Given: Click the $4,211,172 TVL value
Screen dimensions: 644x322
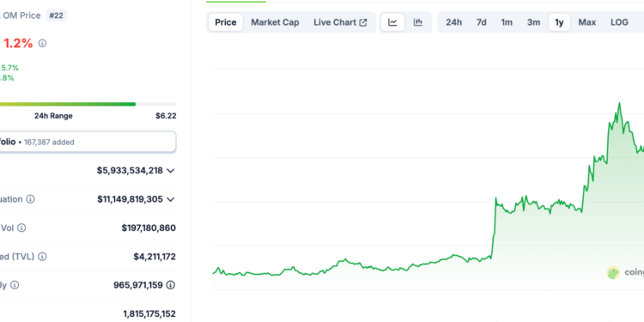Looking at the screenshot, I should pyautogui.click(x=155, y=257).
